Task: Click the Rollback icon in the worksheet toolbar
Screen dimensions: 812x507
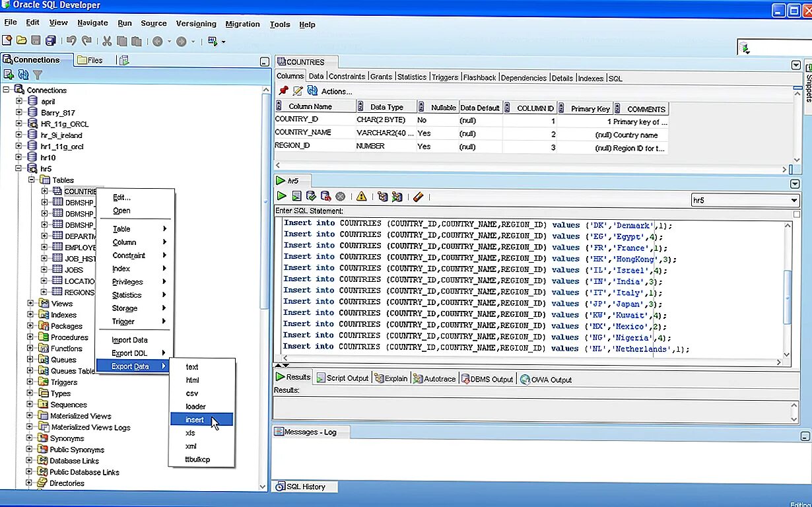Action: click(325, 196)
